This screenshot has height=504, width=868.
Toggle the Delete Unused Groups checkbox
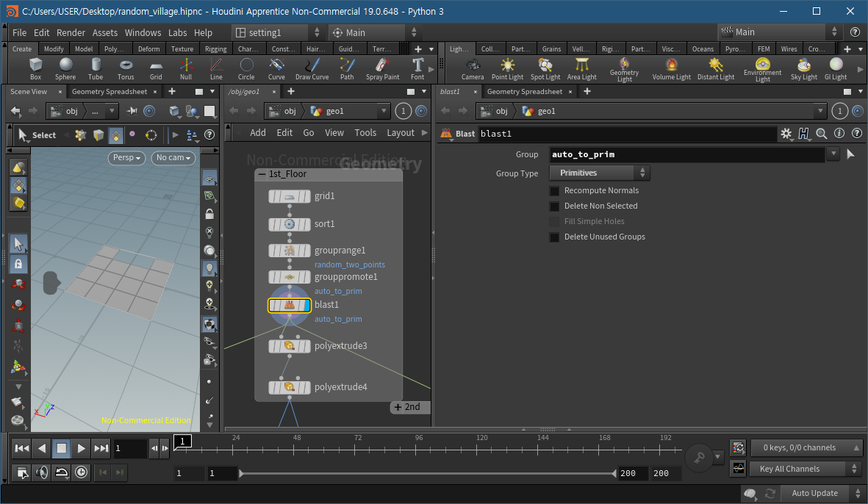click(555, 237)
